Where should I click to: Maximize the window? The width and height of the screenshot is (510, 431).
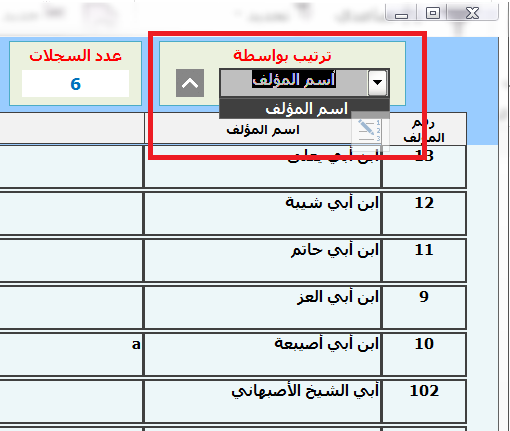pos(433,13)
